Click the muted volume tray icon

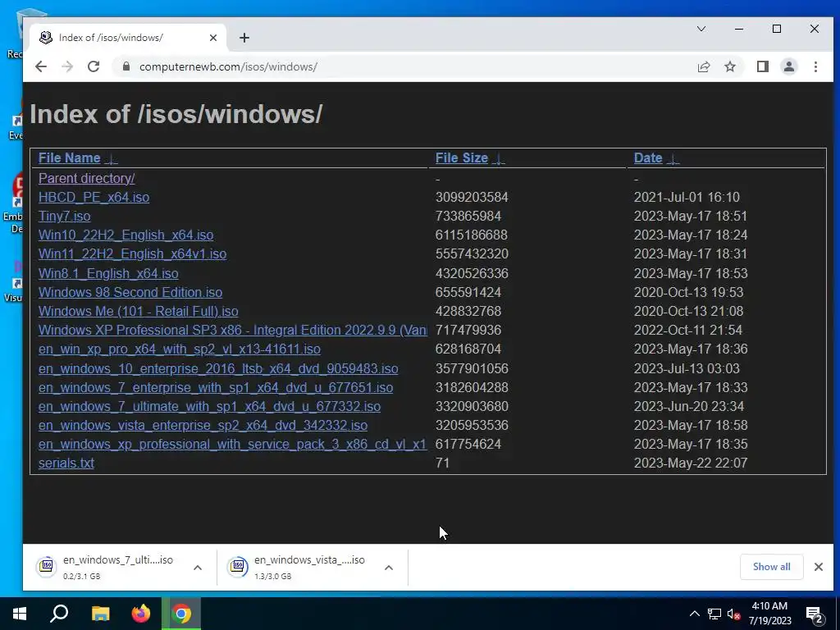click(733, 614)
